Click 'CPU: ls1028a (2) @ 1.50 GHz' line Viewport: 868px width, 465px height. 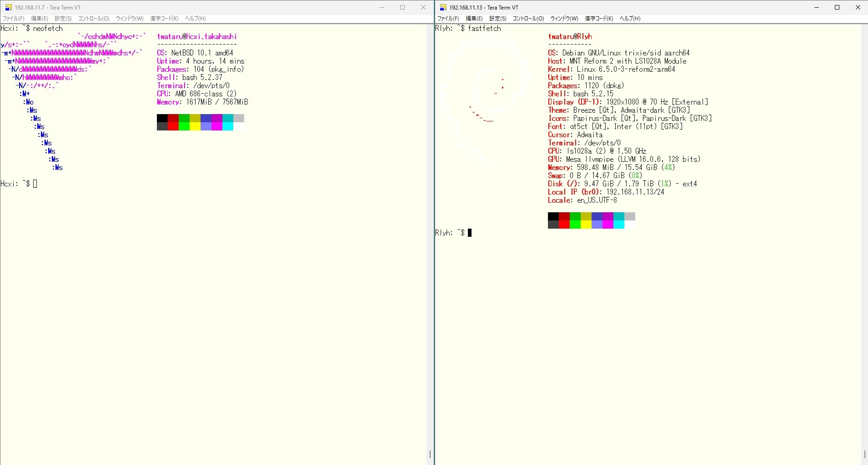point(597,151)
